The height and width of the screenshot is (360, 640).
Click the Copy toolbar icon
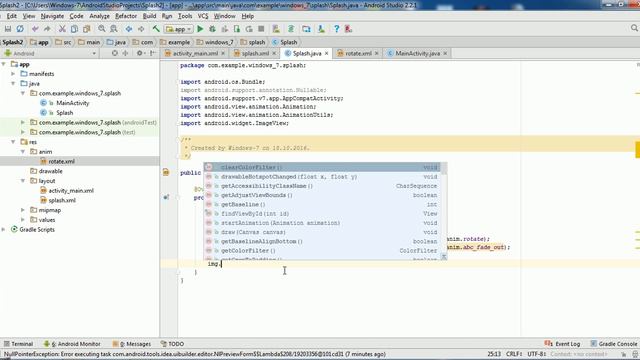tap(74, 29)
